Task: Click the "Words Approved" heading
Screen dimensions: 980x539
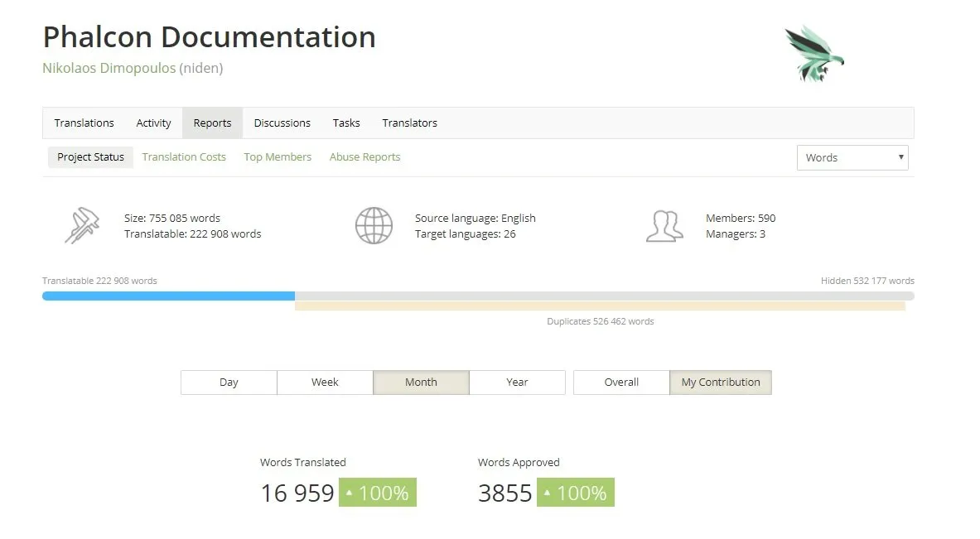Action: [519, 462]
